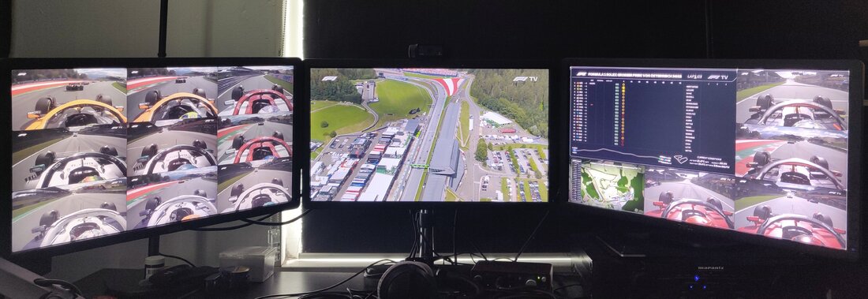Open the driver tracker map on the right monitor
The image size is (868, 299).
pos(608,185)
